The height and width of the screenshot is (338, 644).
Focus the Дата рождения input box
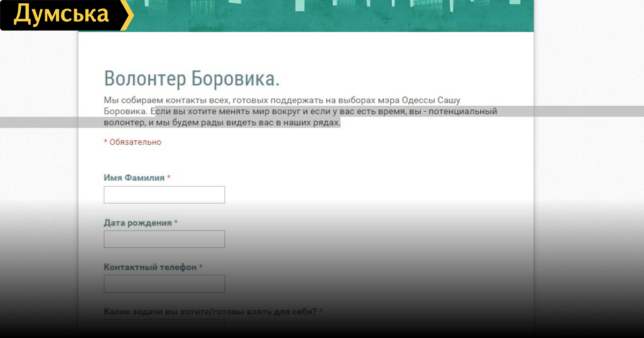(x=164, y=239)
